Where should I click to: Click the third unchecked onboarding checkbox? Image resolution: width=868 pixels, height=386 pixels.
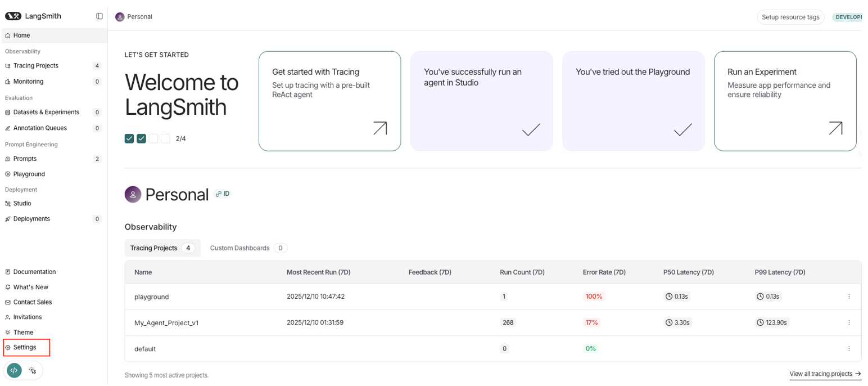153,138
